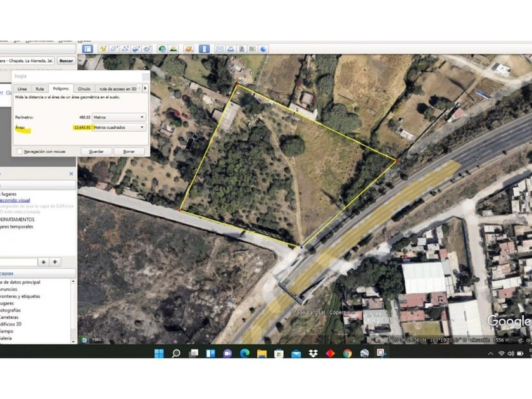Switch to the Ruta tab
This screenshot has width=532, height=399.
click(x=40, y=89)
